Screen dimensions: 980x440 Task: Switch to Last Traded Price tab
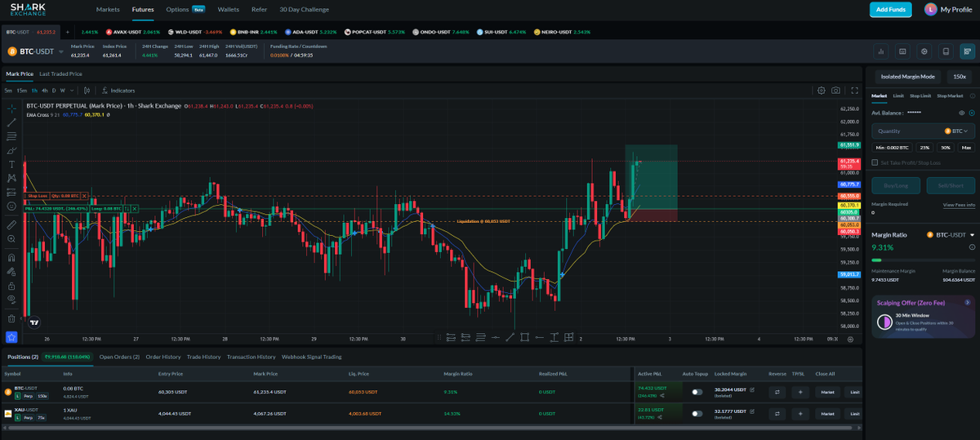[60, 73]
